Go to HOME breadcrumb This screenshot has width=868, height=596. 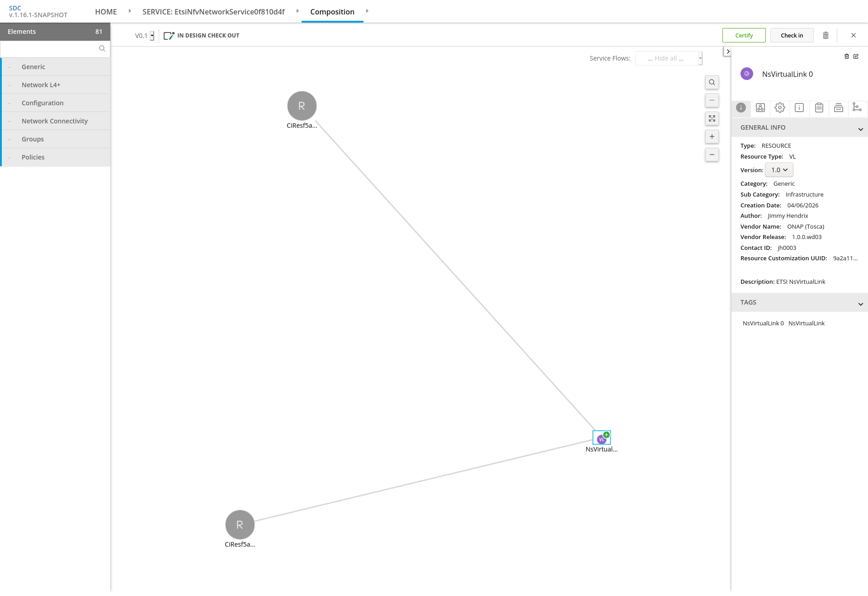[x=106, y=12]
